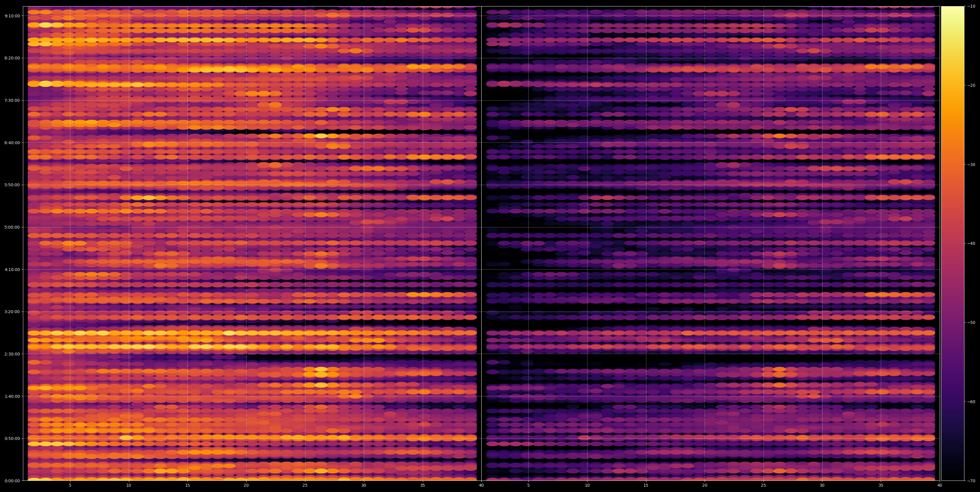Click x-axis tick 20 under the right heatmap
This screenshot has width=980, height=492.
coord(705,486)
